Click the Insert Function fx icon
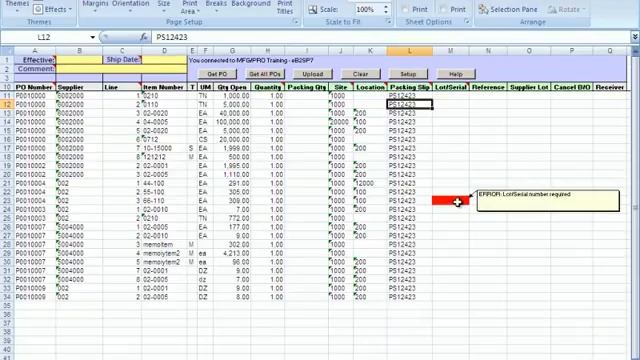This screenshot has width=640, height=360. pyautogui.click(x=143, y=37)
